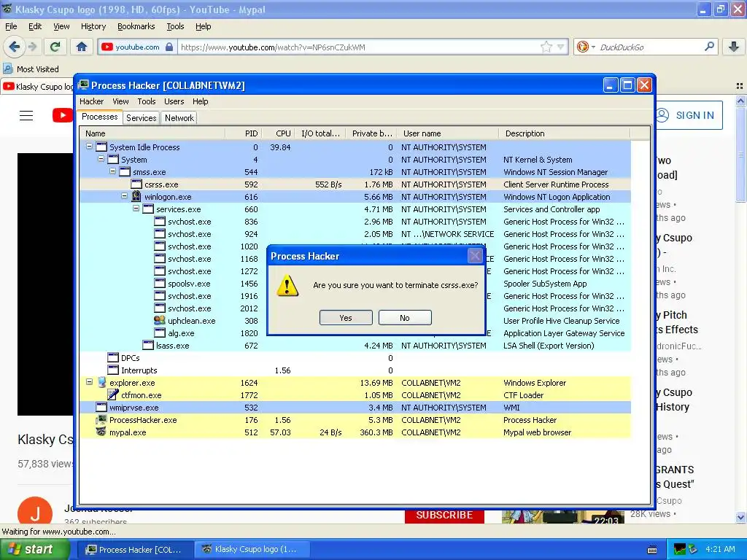Collapse the winlogon.exe tree node
Screen dimensions: 747x560
click(x=124, y=195)
